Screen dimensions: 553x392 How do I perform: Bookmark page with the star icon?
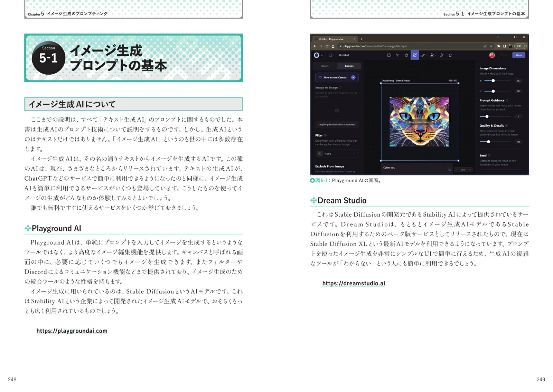[491, 46]
